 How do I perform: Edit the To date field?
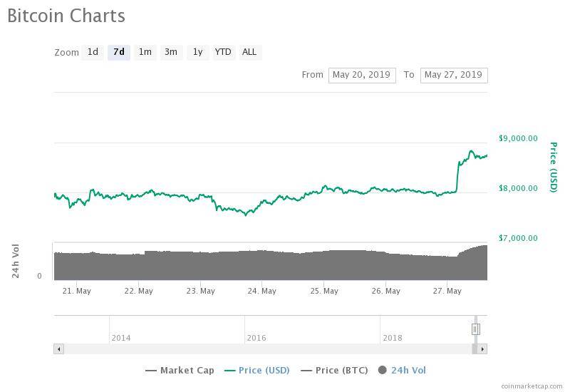454,75
